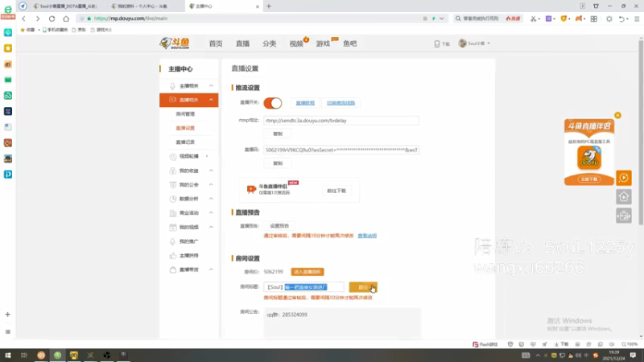The image size is (644, 362).
Task: Click the 斗鱼直播伴侣 camera icon
Action: coord(251,189)
